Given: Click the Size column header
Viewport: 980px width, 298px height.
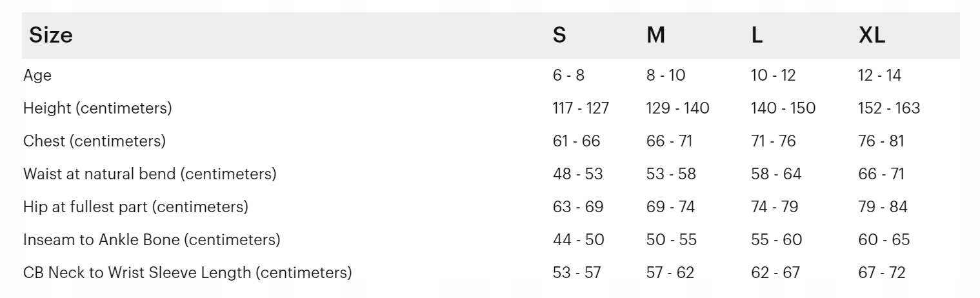Looking at the screenshot, I should [x=50, y=35].
